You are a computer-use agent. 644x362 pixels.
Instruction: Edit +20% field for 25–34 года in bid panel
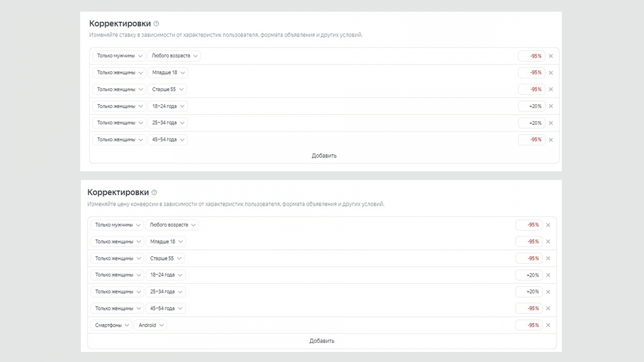(532, 123)
